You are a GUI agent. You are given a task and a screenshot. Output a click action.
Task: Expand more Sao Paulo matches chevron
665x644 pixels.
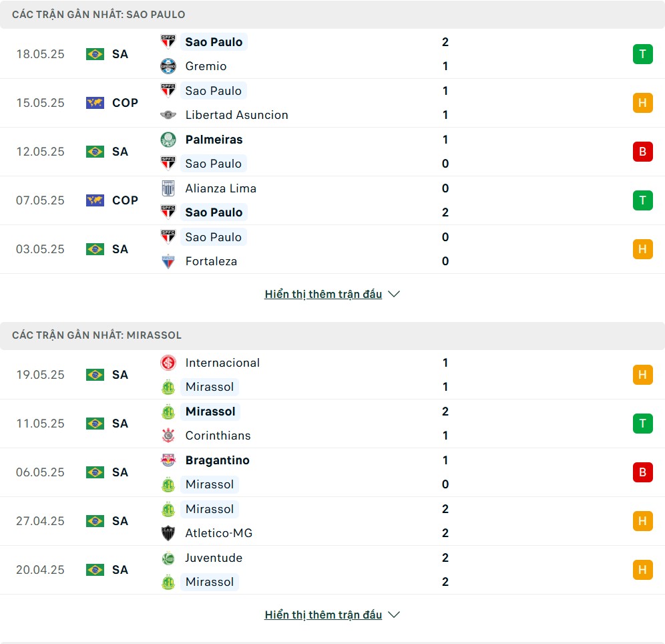(394, 294)
